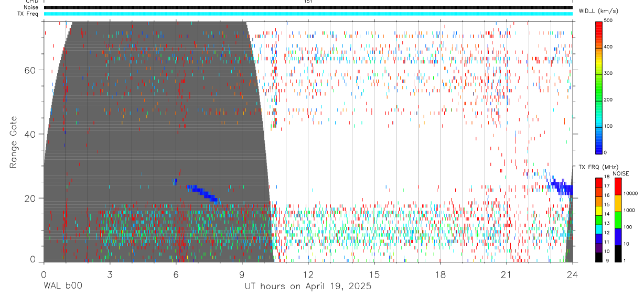Screen dimensions: 644x297
Task: Click the '15' hour tick on x-axis
Action: (374, 274)
